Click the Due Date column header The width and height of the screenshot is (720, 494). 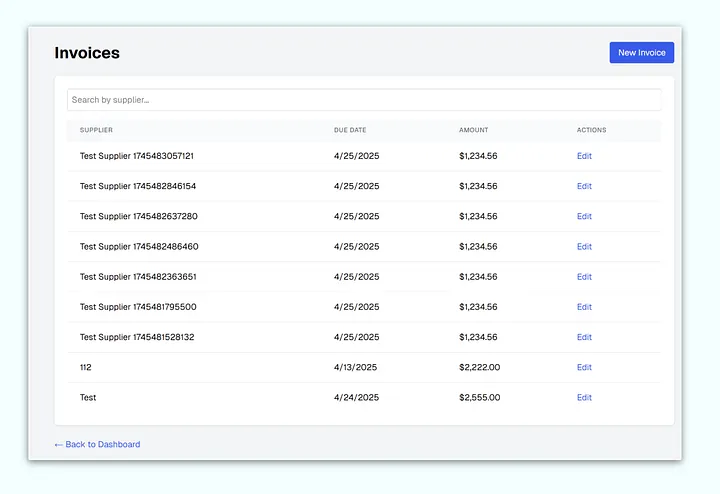(x=350, y=130)
